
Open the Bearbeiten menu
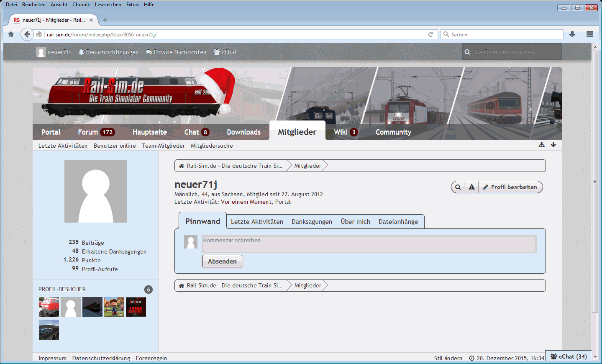pos(34,5)
